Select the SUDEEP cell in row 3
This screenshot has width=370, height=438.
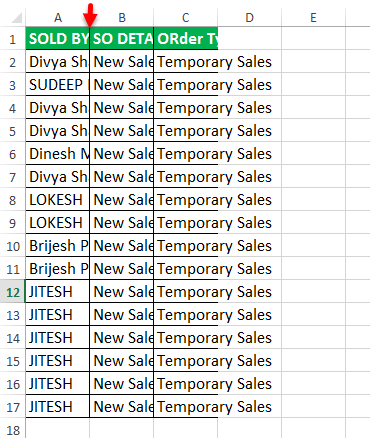pos(58,85)
